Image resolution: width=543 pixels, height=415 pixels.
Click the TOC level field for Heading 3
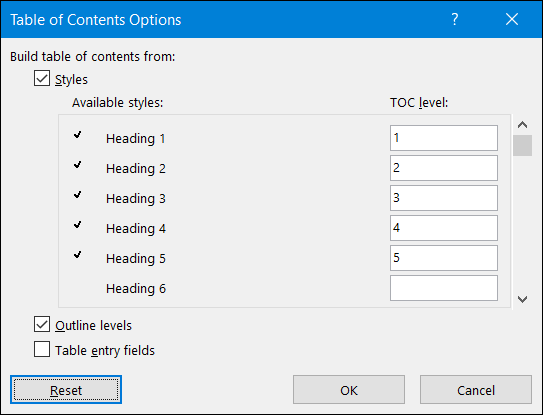pos(444,198)
